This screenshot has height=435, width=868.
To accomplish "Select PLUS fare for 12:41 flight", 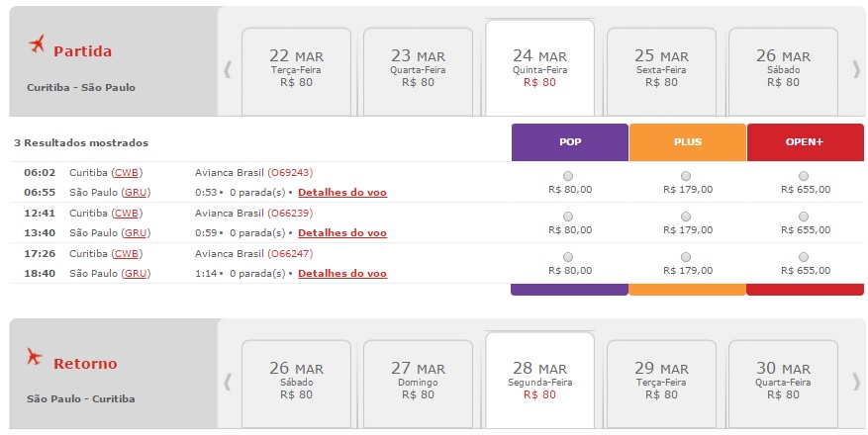I will tap(687, 217).
